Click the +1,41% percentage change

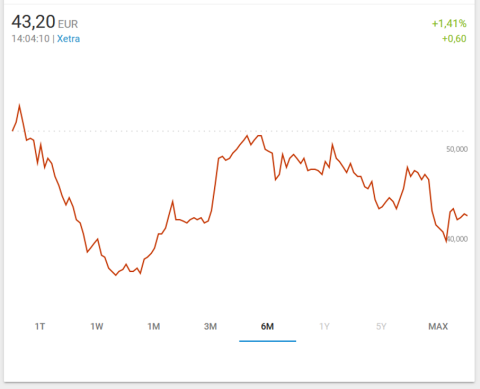pos(449,23)
